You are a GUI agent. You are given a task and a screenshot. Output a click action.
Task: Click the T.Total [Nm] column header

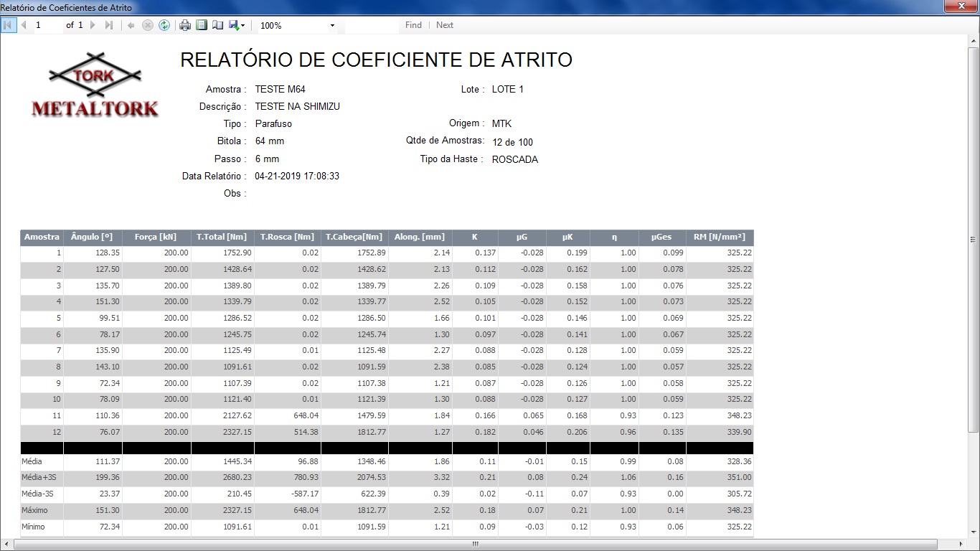[222, 237]
